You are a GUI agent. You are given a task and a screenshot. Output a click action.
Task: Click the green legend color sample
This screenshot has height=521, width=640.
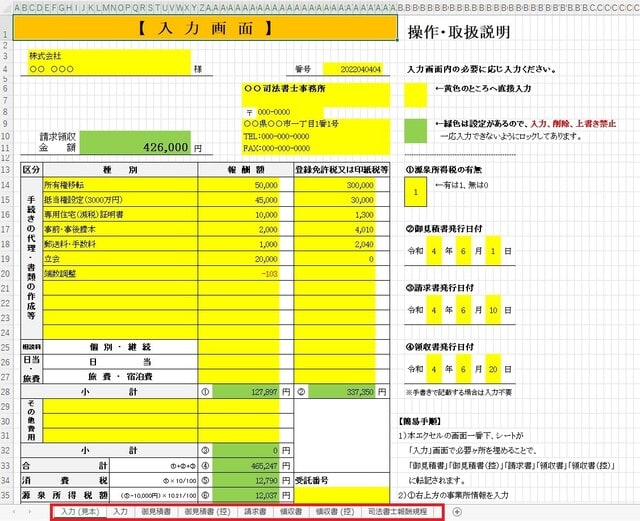click(416, 131)
